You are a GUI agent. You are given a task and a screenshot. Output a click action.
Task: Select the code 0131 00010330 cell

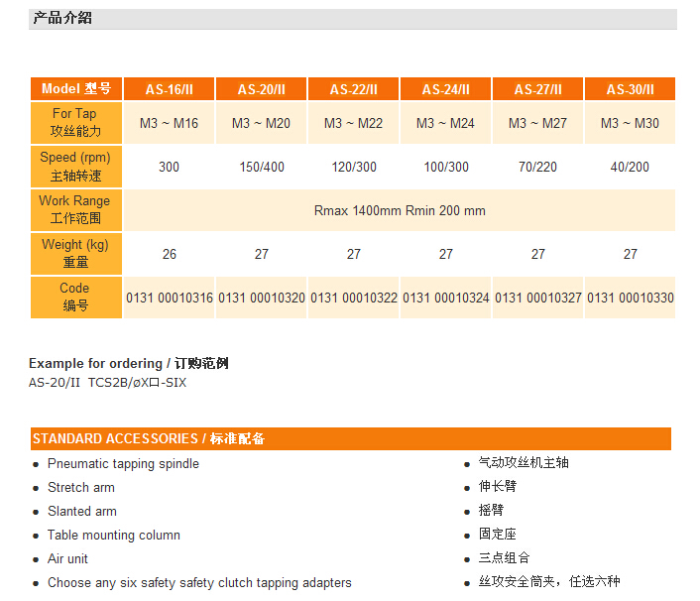[630, 298]
